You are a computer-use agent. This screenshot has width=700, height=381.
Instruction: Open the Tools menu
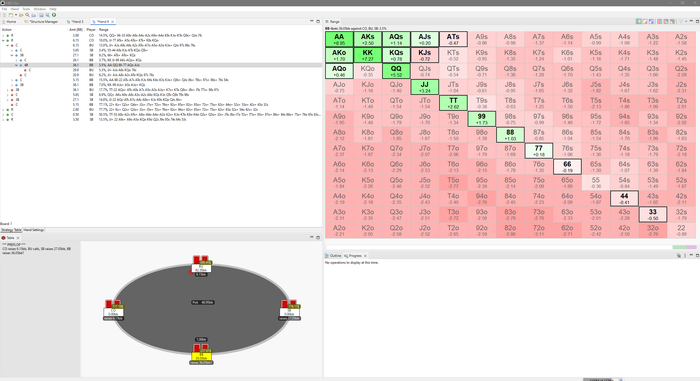[26, 9]
